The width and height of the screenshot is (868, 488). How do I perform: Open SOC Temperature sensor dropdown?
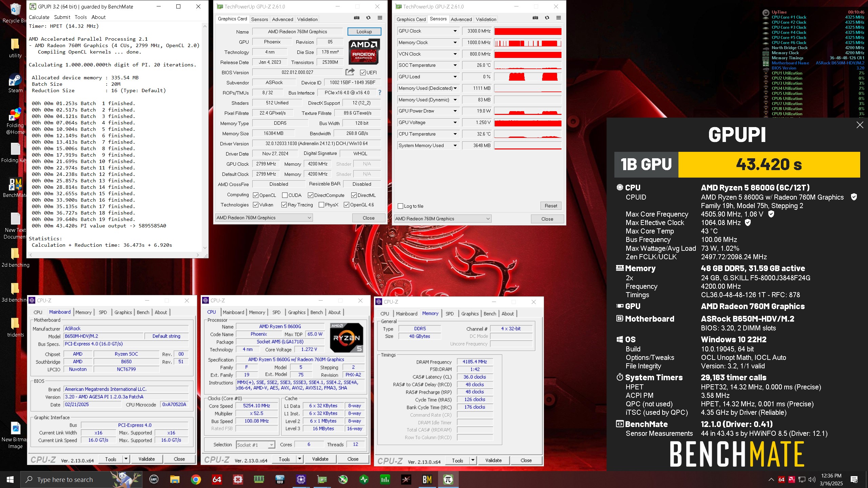[455, 65]
